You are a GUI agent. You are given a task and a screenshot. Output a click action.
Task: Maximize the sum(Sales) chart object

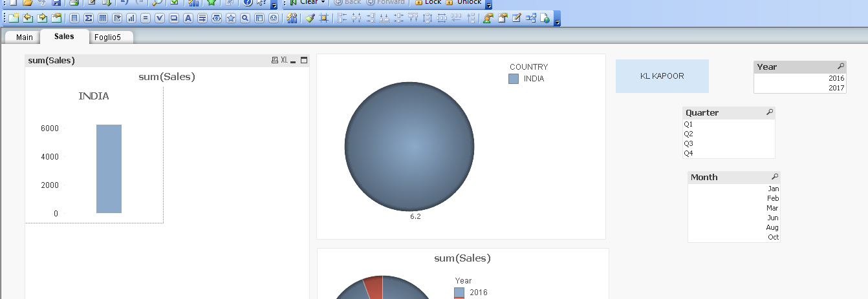tap(304, 60)
